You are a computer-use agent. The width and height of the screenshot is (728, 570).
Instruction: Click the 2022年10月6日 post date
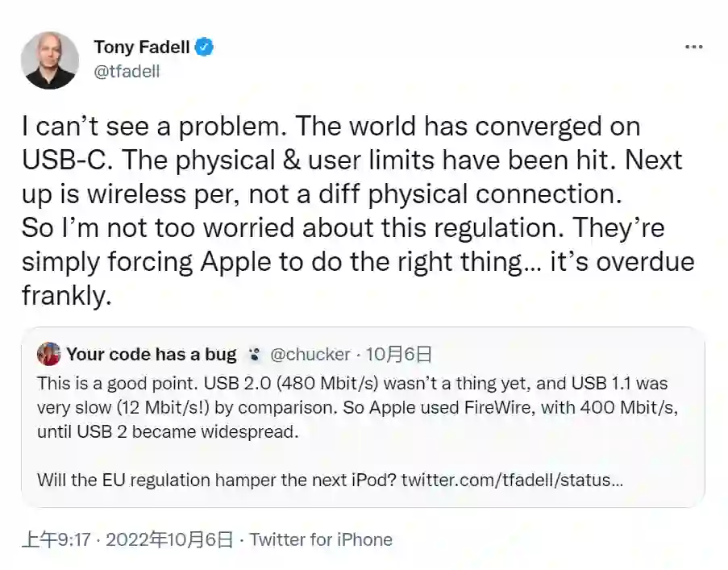coord(169,539)
